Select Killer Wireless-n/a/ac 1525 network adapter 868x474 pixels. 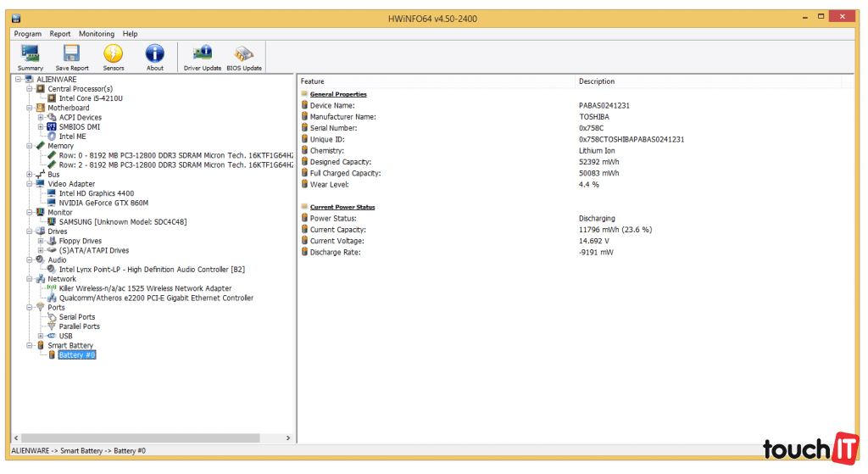pyautogui.click(x=144, y=288)
